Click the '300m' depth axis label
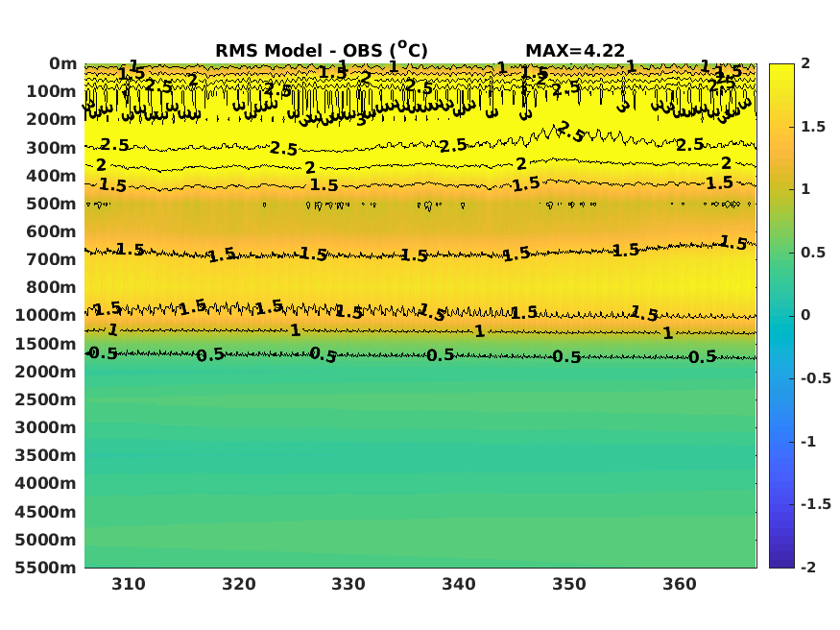Screen dimensions: 840x630 tap(52, 148)
